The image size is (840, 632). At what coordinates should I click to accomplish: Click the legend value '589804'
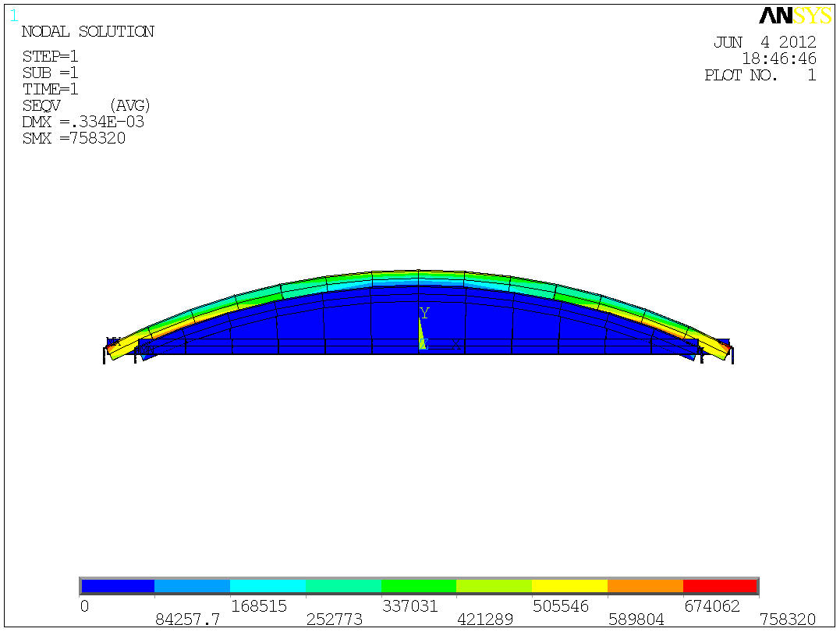coord(636,620)
